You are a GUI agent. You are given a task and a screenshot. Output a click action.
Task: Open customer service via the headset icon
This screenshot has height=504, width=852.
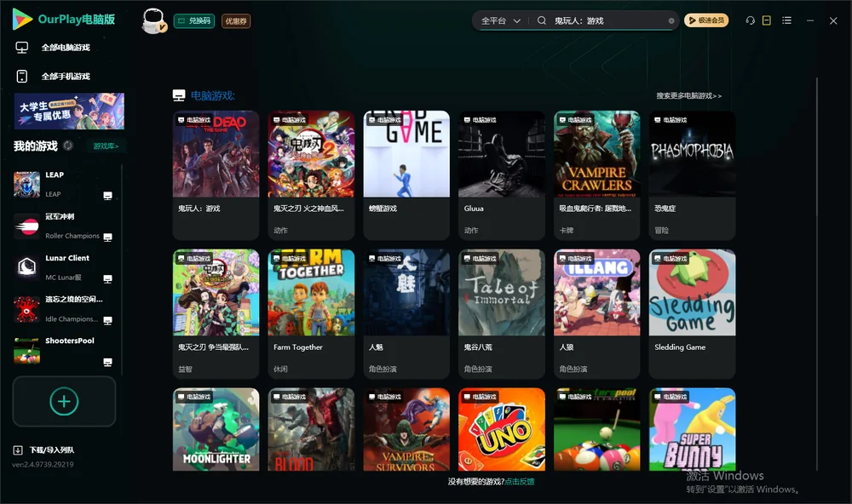tap(751, 20)
